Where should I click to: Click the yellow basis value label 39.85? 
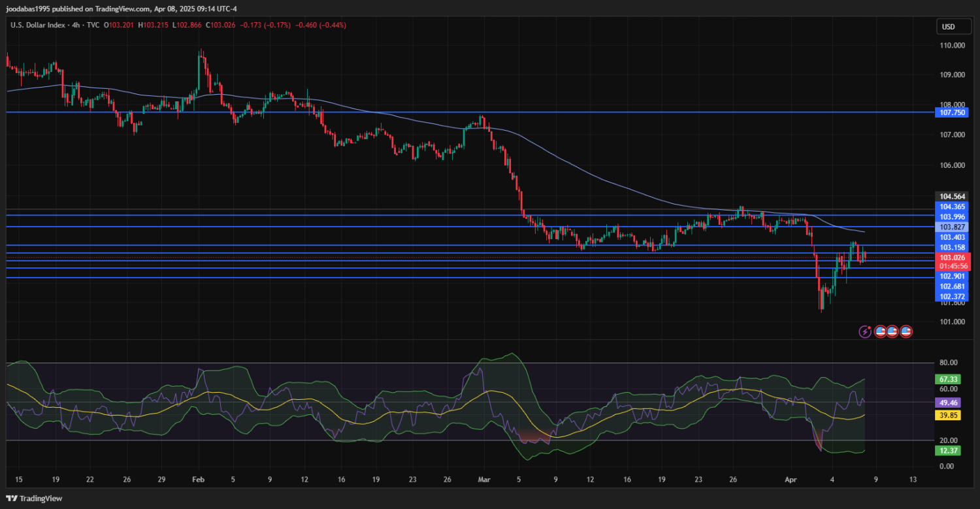(949, 415)
